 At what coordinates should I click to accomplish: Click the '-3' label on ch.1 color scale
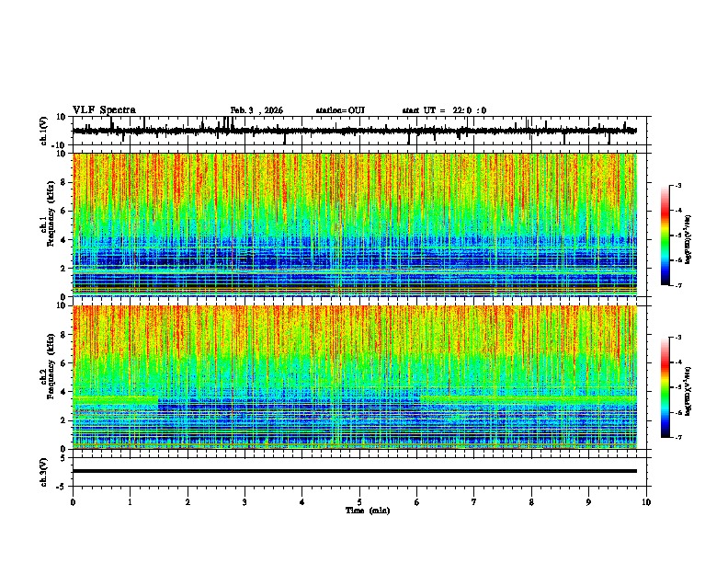tap(678, 185)
